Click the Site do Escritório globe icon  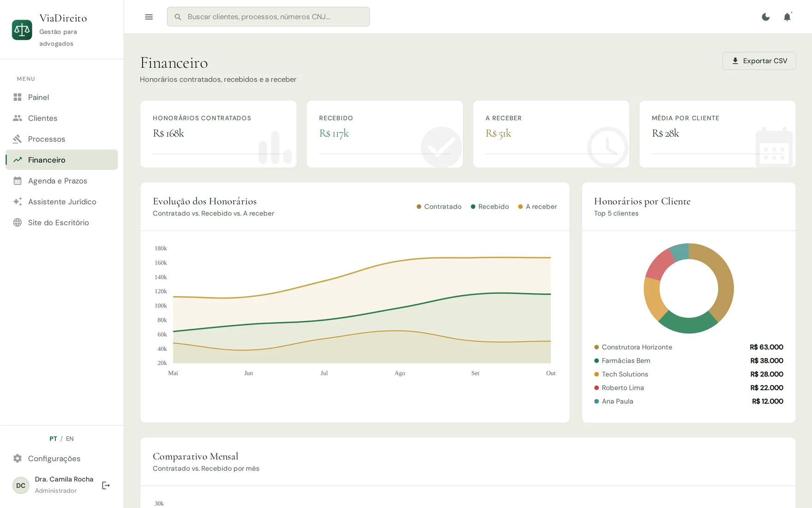click(18, 223)
